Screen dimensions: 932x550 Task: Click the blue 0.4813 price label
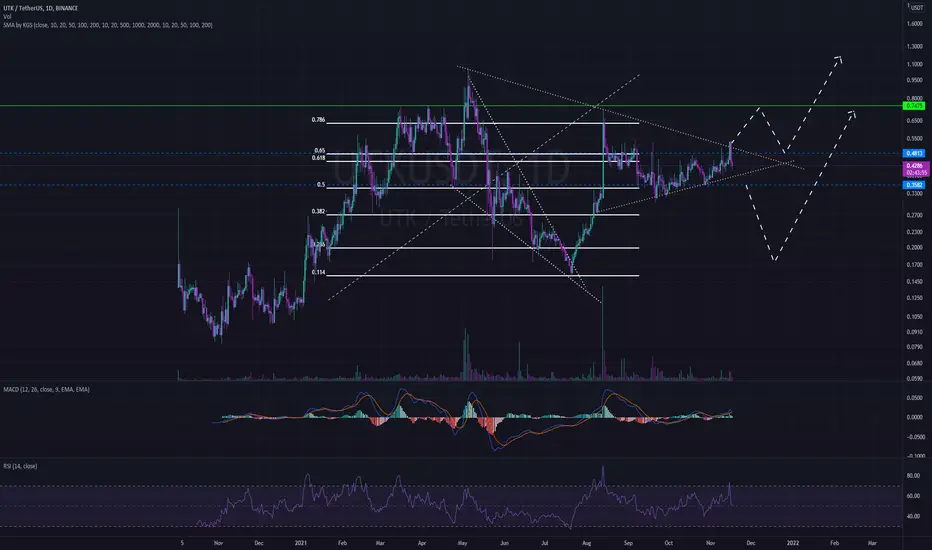(x=914, y=153)
